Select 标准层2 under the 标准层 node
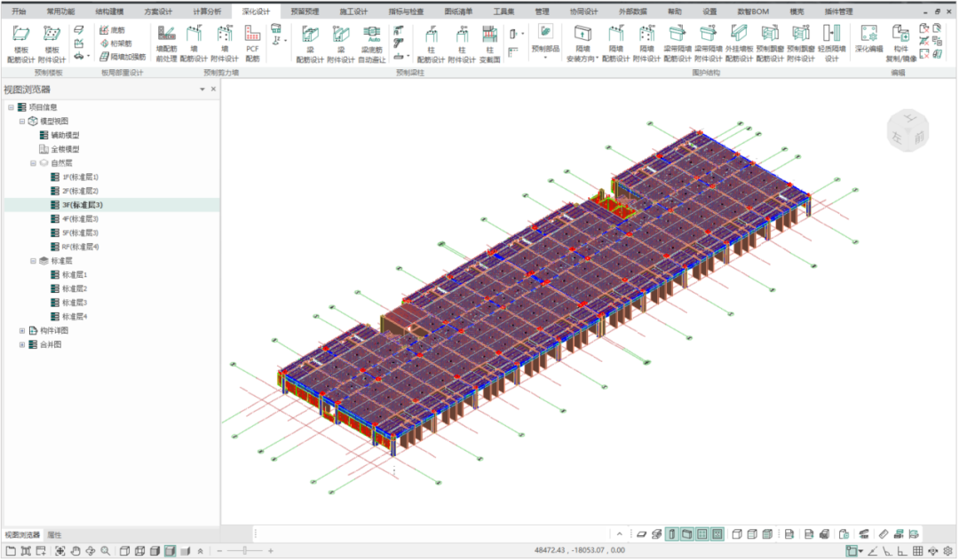The image size is (959, 560). (x=75, y=288)
